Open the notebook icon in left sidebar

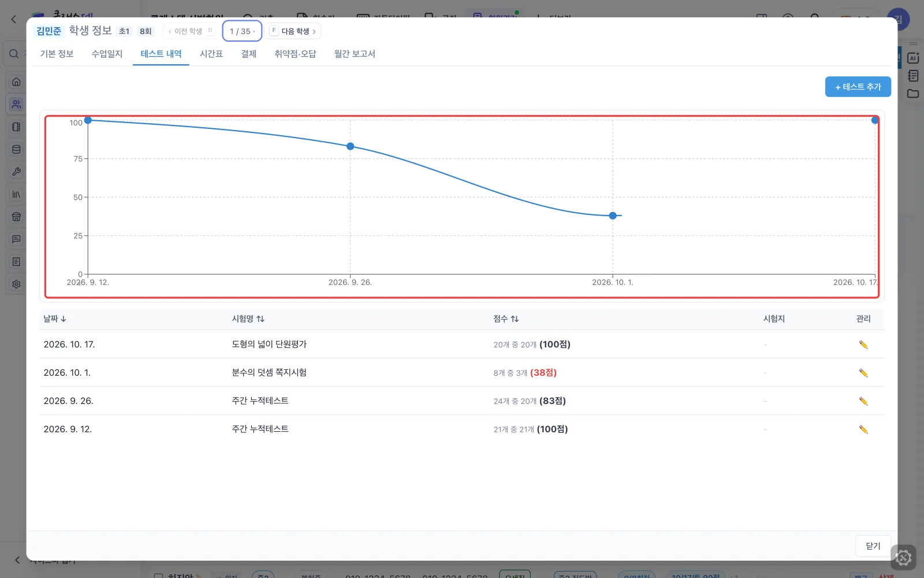16,127
